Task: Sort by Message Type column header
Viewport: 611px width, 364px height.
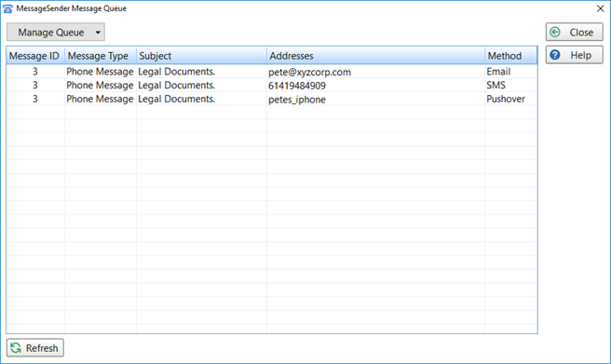Action: point(101,56)
